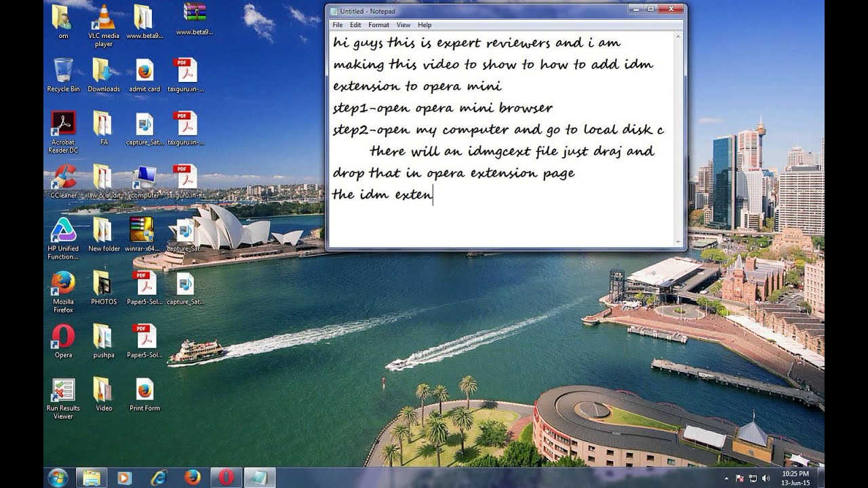Click Notepad scrollbar up arrow

point(678,36)
